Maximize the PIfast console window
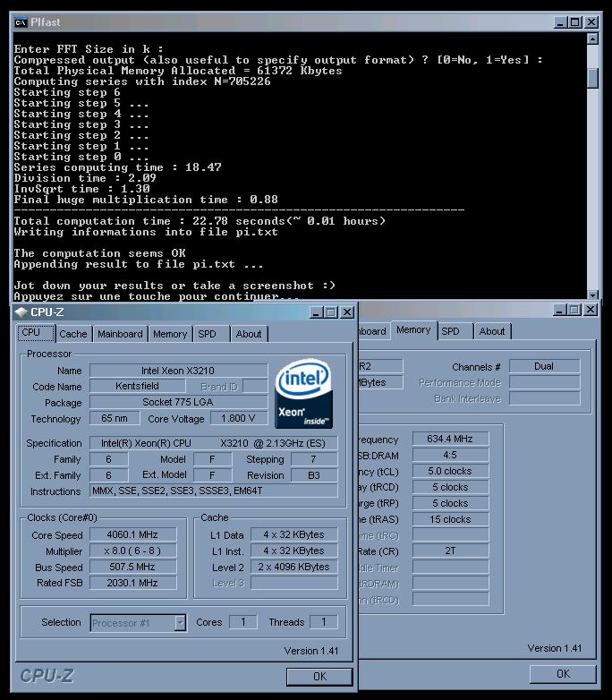The width and height of the screenshot is (612, 700). [575, 22]
